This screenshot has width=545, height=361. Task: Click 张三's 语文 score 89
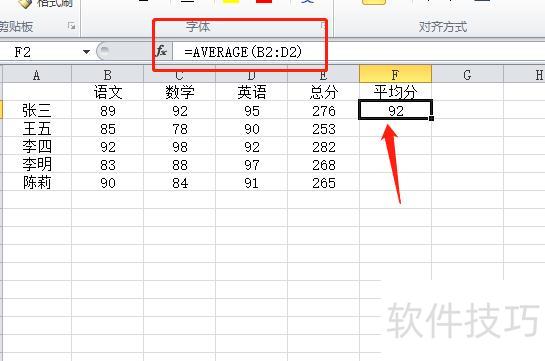click(107, 110)
